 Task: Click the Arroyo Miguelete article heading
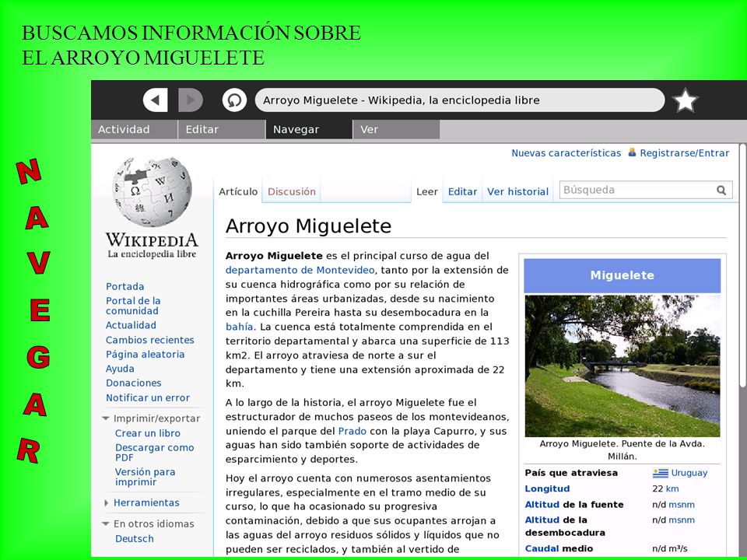point(308,226)
